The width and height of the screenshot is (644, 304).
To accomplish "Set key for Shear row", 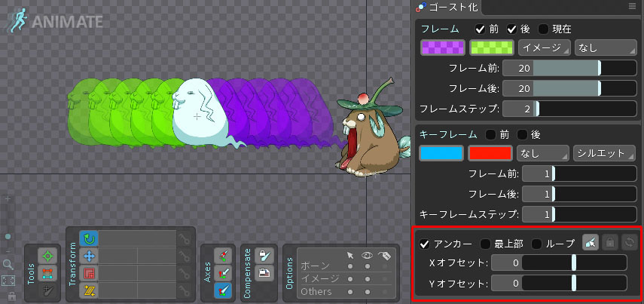I will [x=185, y=290].
